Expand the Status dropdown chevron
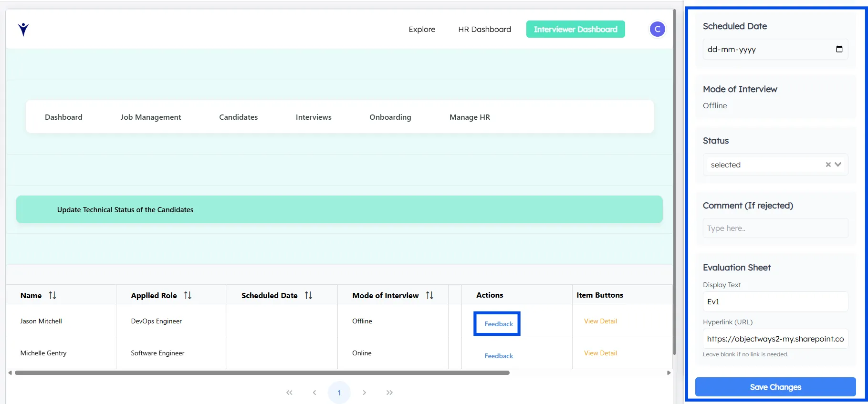The width and height of the screenshot is (868, 404). [x=838, y=165]
